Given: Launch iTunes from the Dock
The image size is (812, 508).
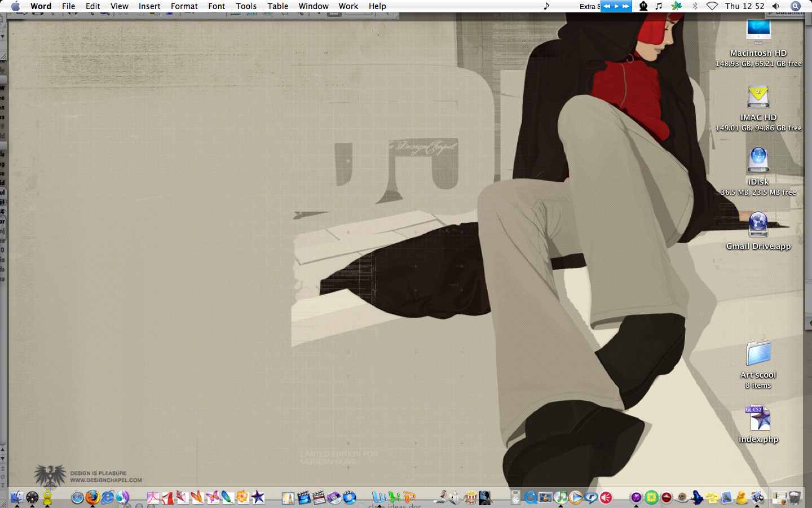Looking at the screenshot, I should point(561,497).
